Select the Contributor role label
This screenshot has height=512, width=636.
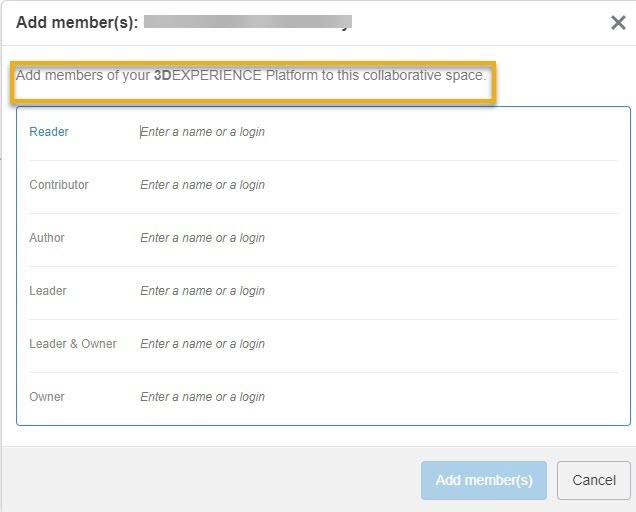point(59,185)
